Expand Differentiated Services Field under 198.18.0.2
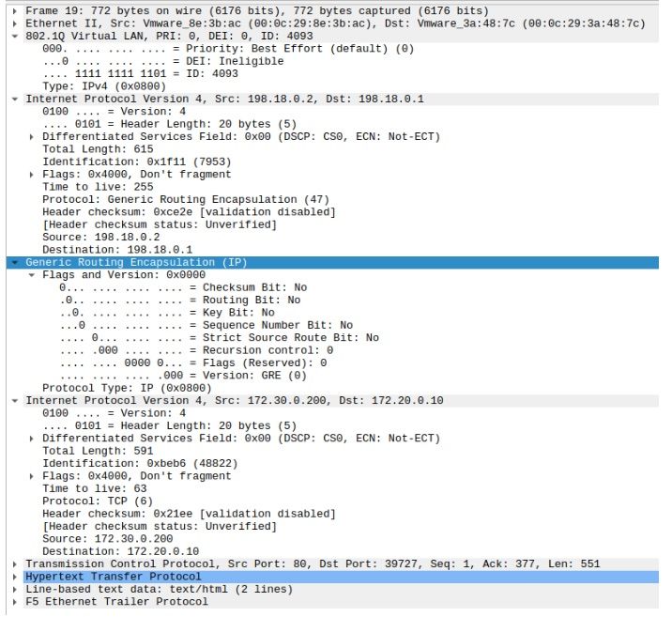Screen dimensions: 672x617 [x=32, y=137]
